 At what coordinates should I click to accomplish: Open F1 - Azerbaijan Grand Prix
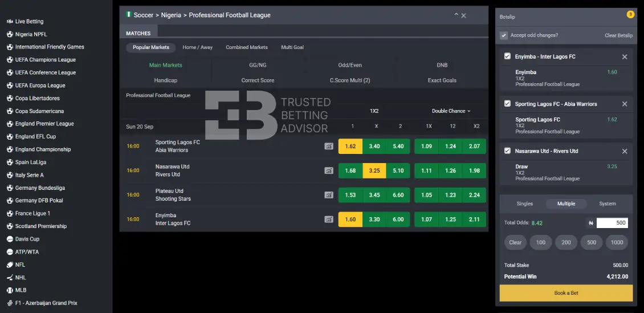[x=42, y=303]
